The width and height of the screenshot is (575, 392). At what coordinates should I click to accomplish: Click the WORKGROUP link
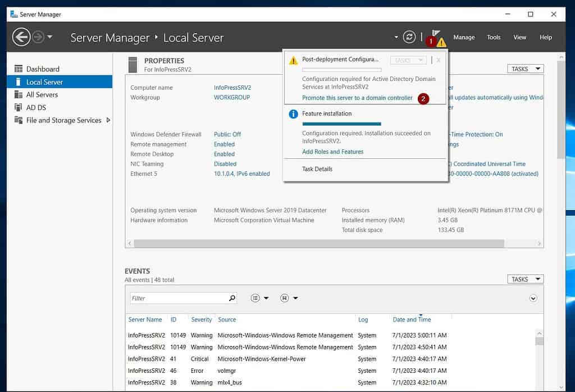[232, 98]
